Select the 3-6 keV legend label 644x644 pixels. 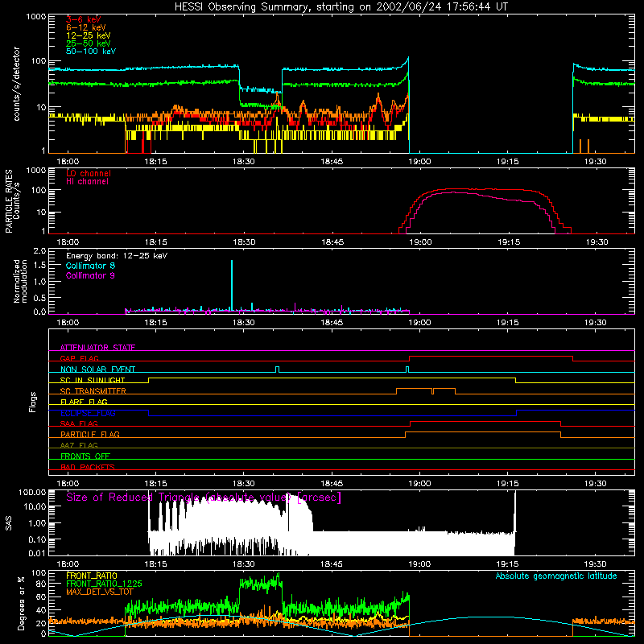[x=84, y=19]
